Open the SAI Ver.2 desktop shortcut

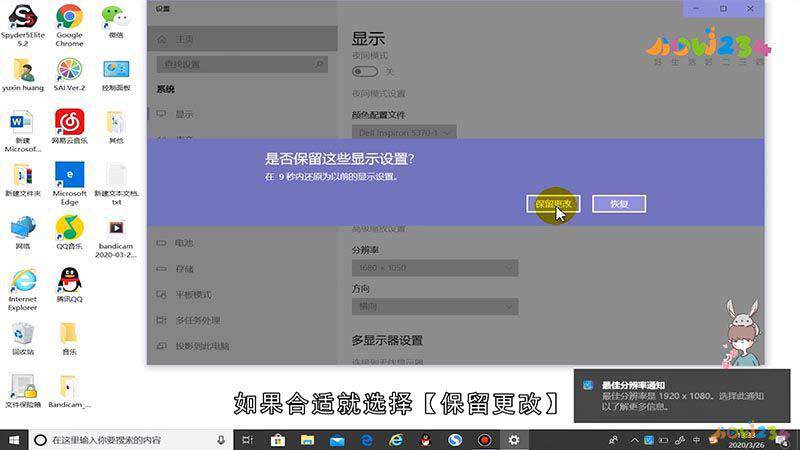point(69,75)
